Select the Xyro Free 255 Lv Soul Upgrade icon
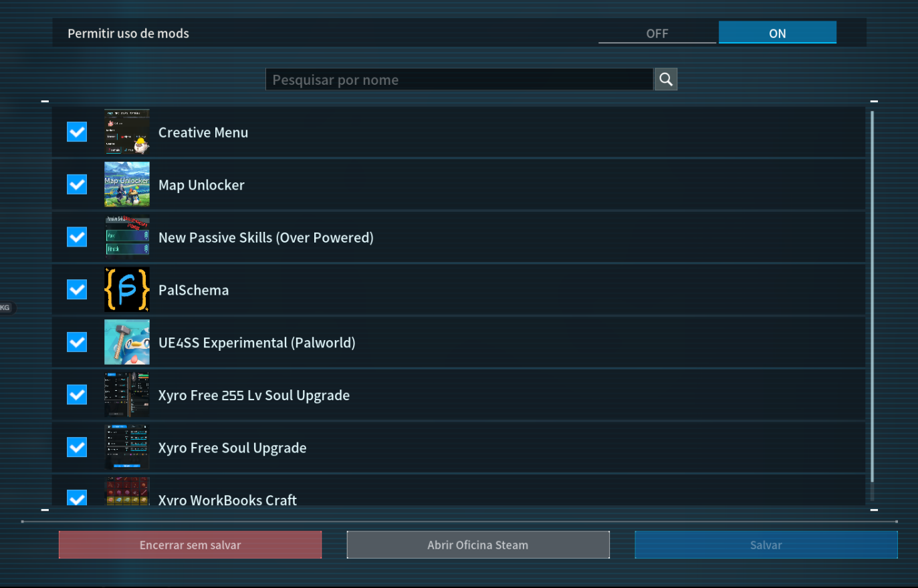This screenshot has height=588, width=918. [126, 394]
